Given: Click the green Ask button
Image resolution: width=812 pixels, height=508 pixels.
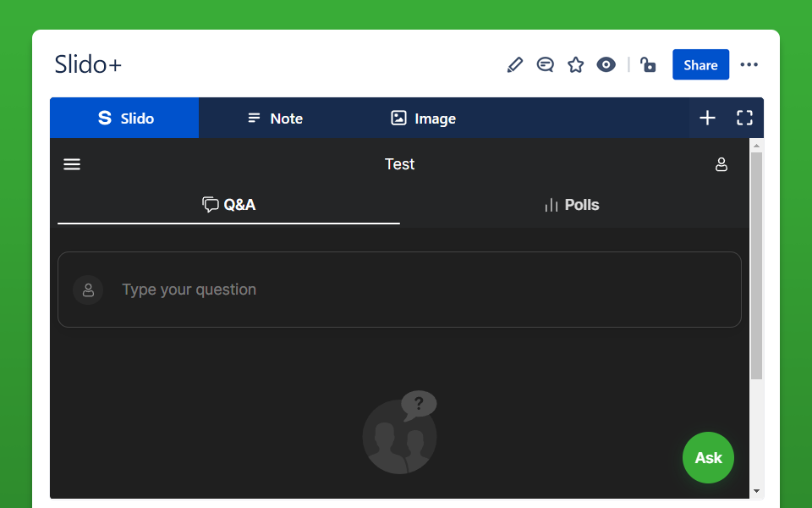Looking at the screenshot, I should [x=708, y=458].
